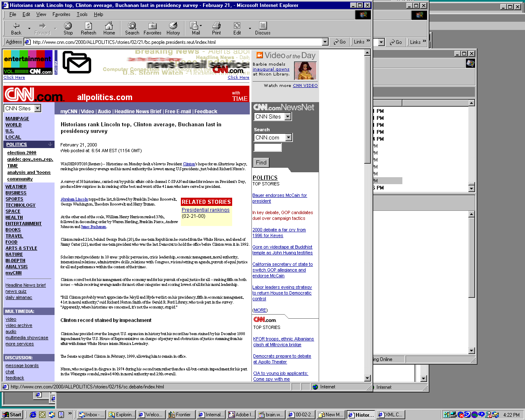
Task: Open the CNN.com search scope dropdown
Action: pyautogui.click(x=289, y=137)
